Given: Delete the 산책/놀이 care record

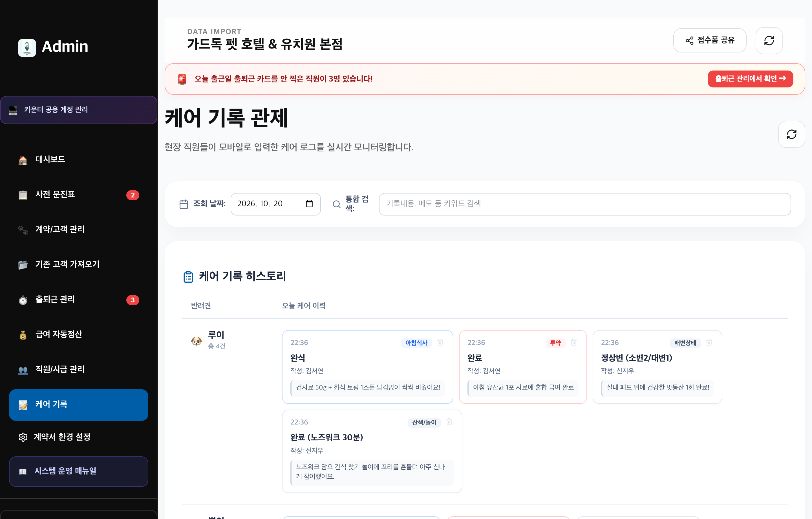Looking at the screenshot, I should click(449, 422).
